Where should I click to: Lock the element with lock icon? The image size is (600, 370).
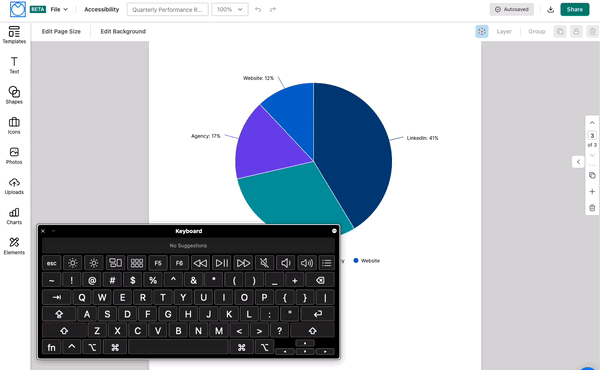coord(576,31)
